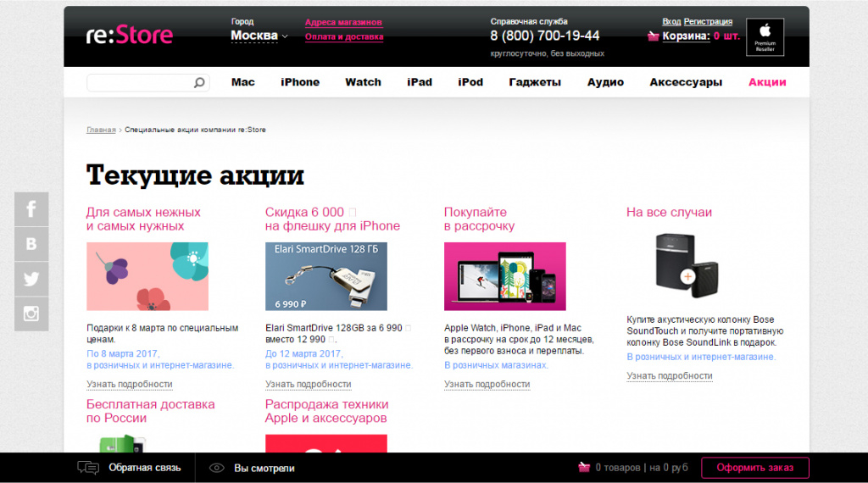Image resolution: width=868 pixels, height=483 pixels.
Task: Open the Для самых нежных promo title
Action: 143,219
